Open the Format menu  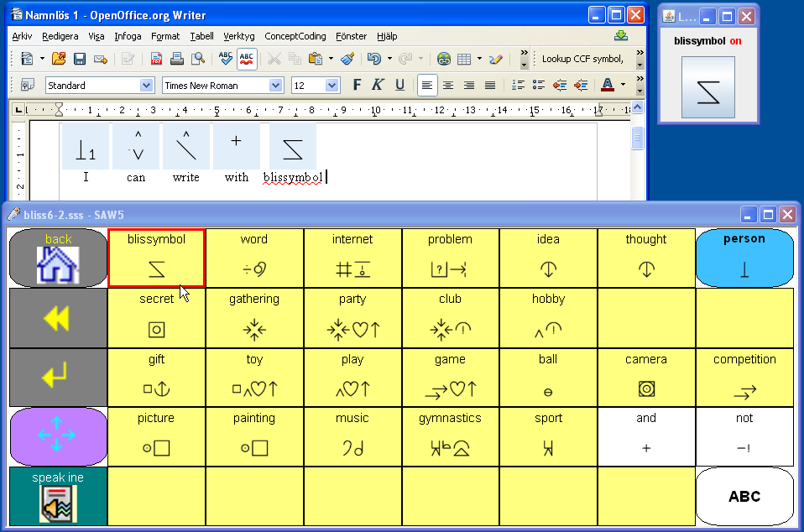pyautogui.click(x=165, y=36)
